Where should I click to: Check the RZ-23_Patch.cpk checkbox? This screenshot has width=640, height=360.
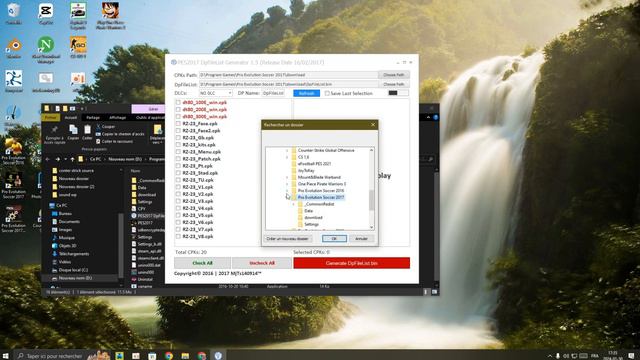coord(178,159)
